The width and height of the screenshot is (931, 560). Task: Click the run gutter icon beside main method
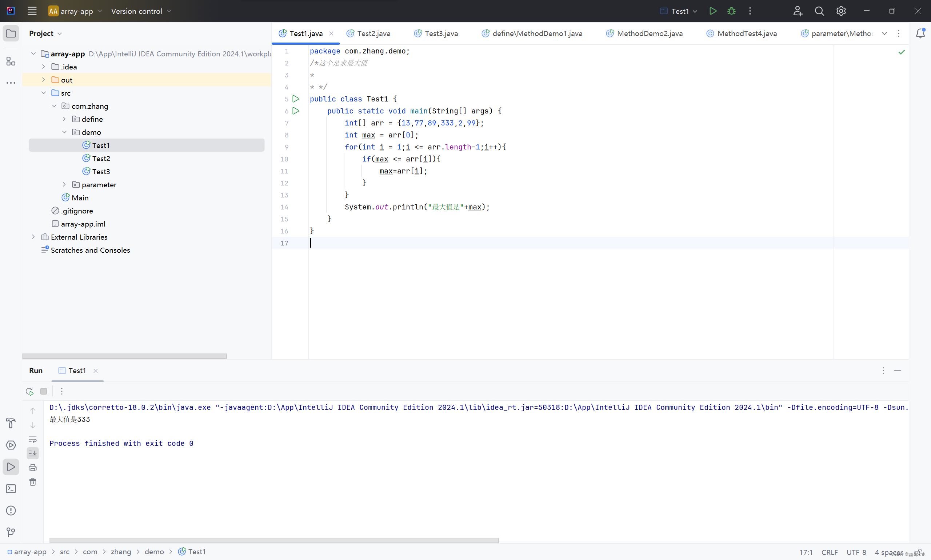[x=296, y=111]
